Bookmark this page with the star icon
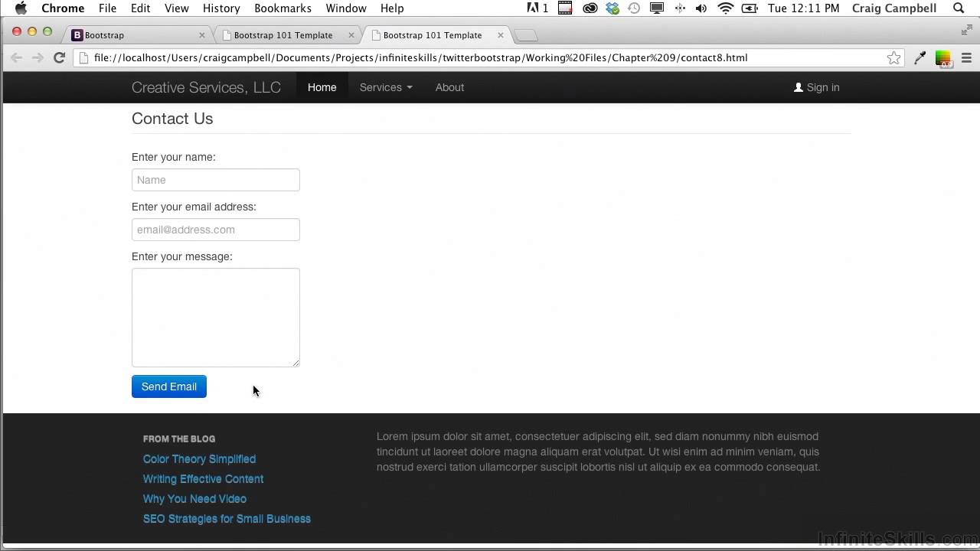980x551 pixels. [x=893, y=57]
